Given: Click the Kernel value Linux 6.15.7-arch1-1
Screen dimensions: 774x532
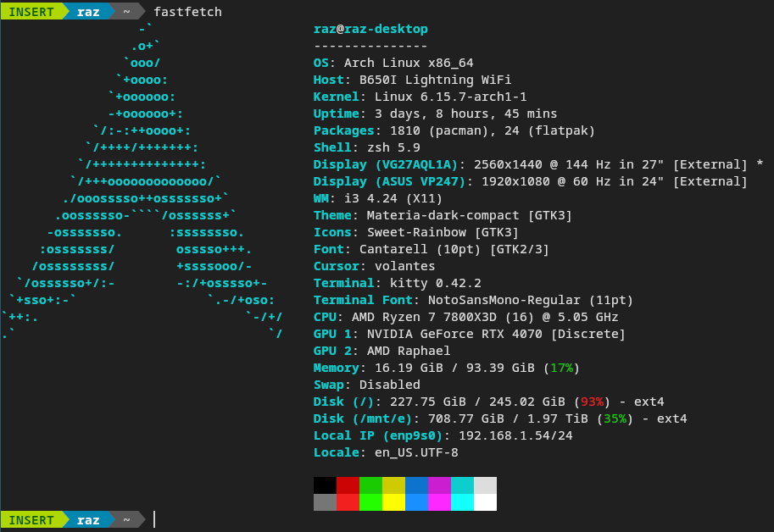Looking at the screenshot, I should 451,97.
